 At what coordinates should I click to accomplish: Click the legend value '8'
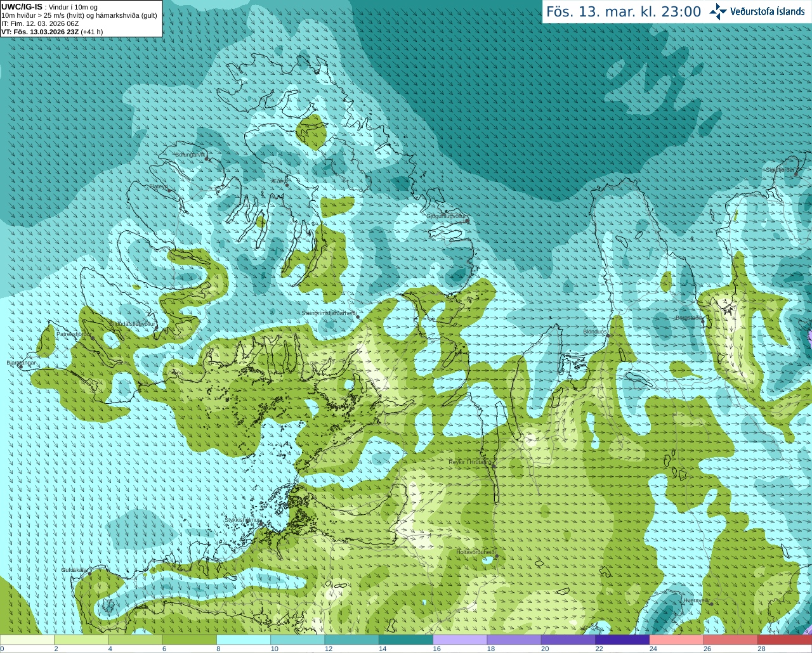click(218, 649)
